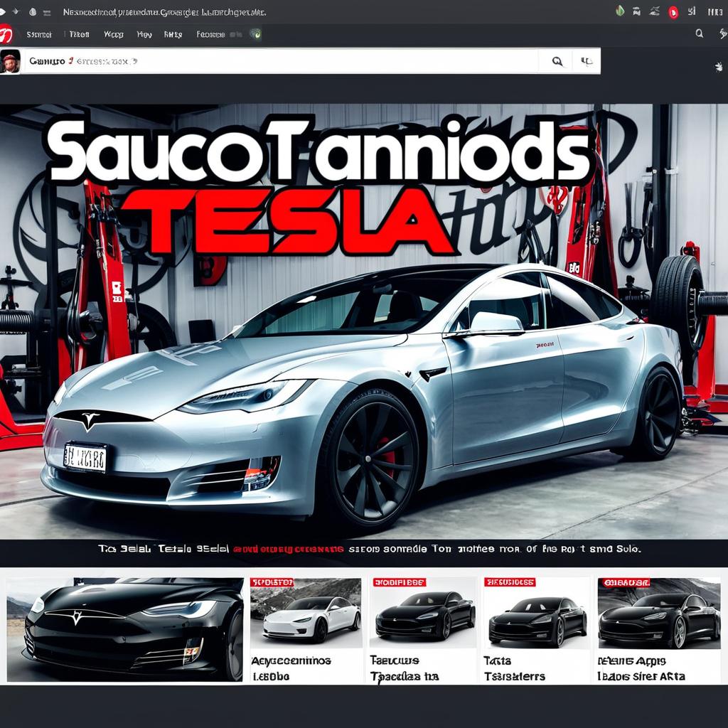Click the red "TESLA" headline in the banner
728x728 pixels.
[289, 222]
